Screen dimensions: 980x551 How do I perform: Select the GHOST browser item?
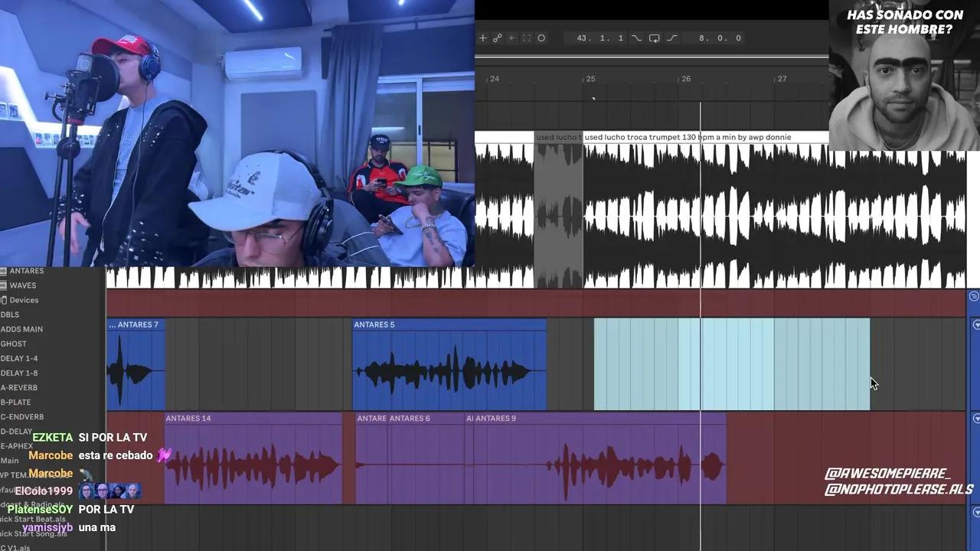pyautogui.click(x=14, y=344)
